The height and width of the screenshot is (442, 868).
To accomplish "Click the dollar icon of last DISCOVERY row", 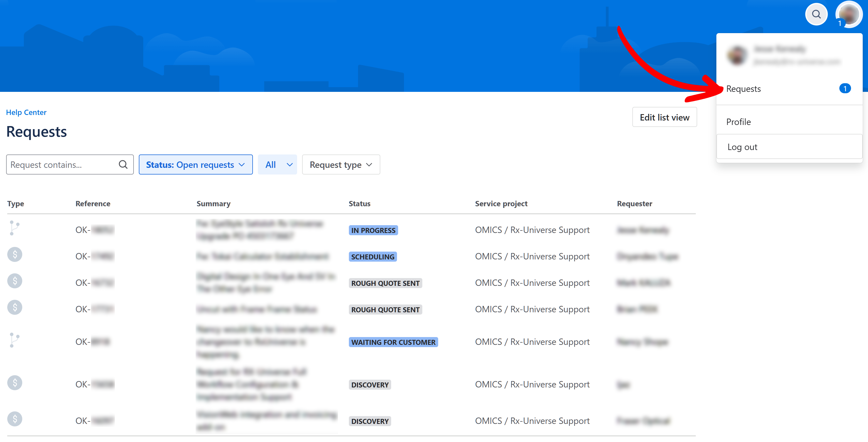I will (14, 419).
